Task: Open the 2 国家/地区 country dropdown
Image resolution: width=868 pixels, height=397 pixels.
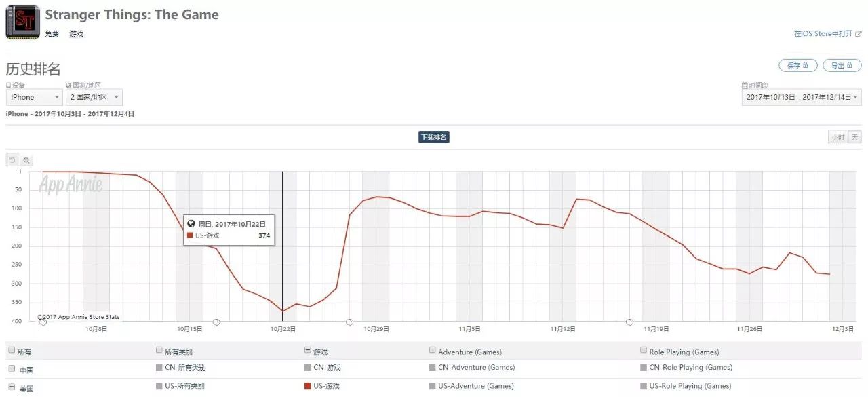Action: coord(94,97)
